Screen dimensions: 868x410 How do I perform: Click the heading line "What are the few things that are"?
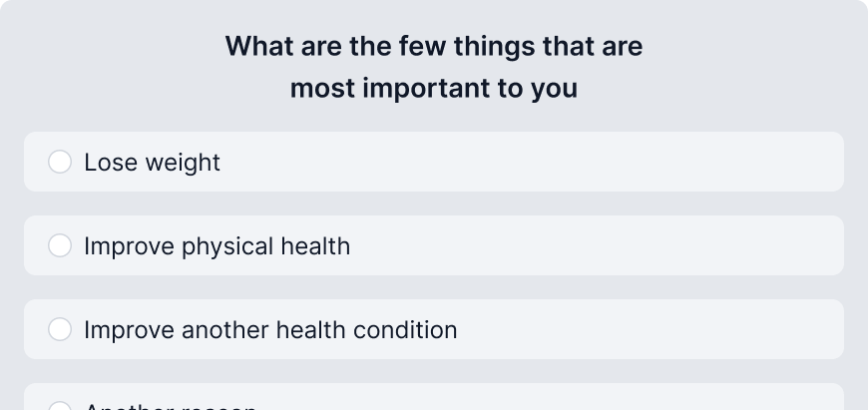click(434, 46)
